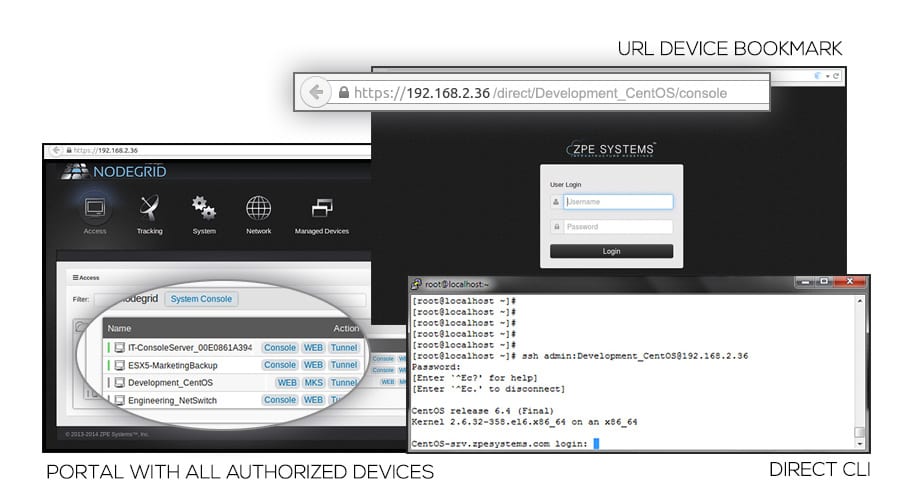Click the Nodegrid logo
The width and height of the screenshot is (916, 501).
click(114, 171)
